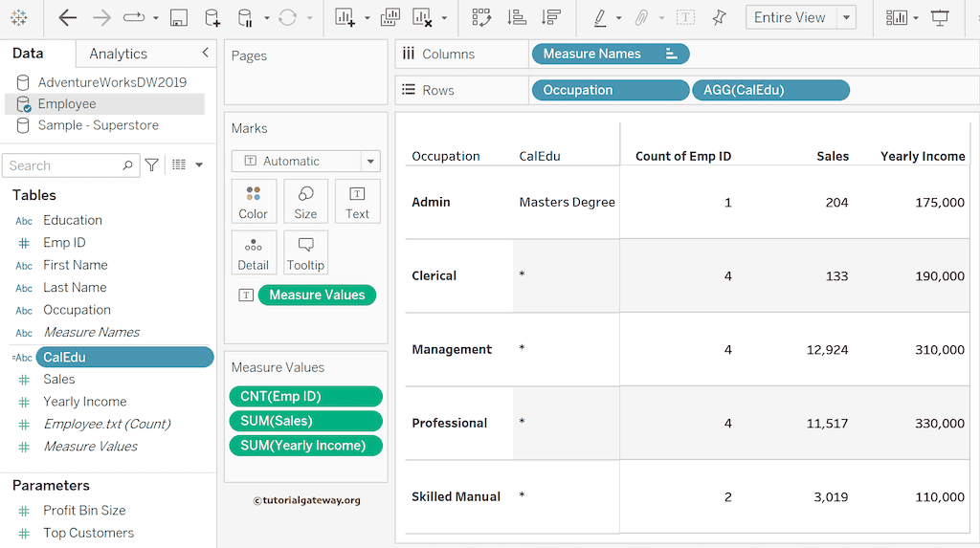This screenshot has width=980, height=548.
Task: Switch to the Analytics tab
Action: point(118,54)
